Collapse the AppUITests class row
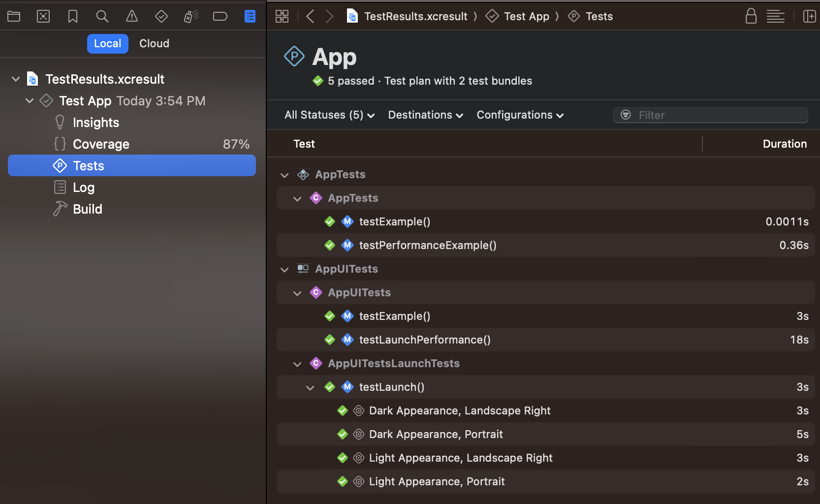Viewport: 820px width, 504px height. click(297, 293)
